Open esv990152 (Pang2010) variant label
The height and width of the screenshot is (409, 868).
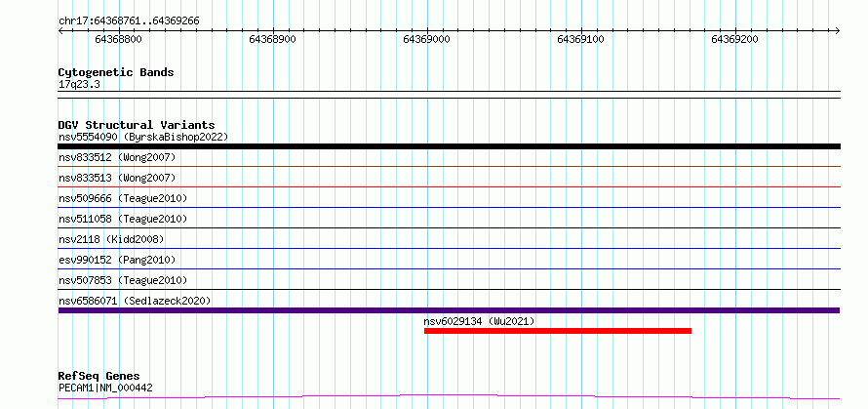[117, 260]
